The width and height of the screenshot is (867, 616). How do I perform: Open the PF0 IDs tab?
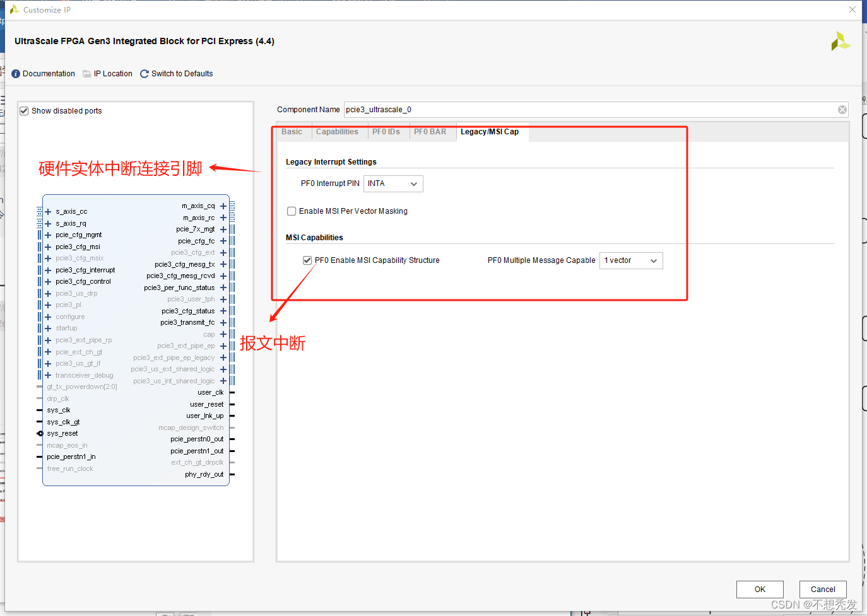click(x=386, y=132)
